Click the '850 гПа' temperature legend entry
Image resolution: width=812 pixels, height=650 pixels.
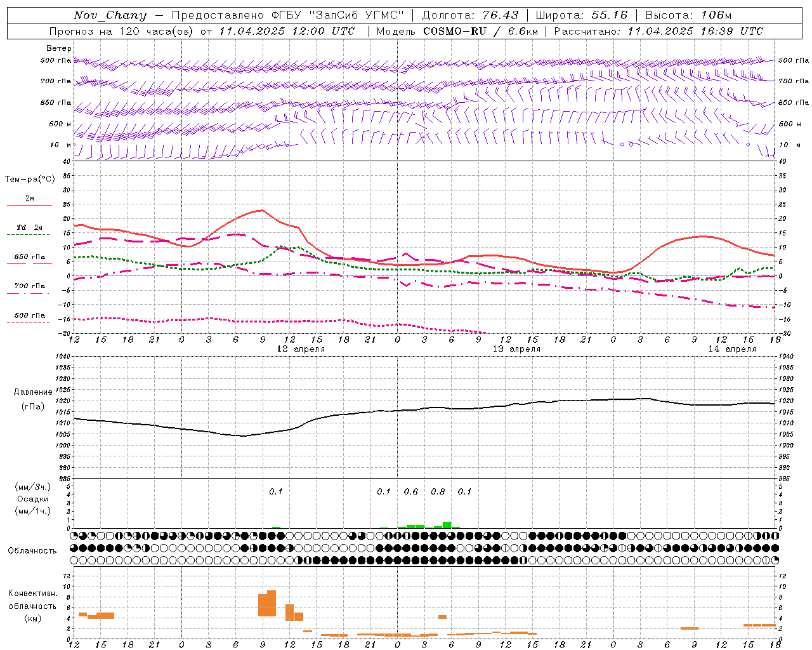point(29,257)
